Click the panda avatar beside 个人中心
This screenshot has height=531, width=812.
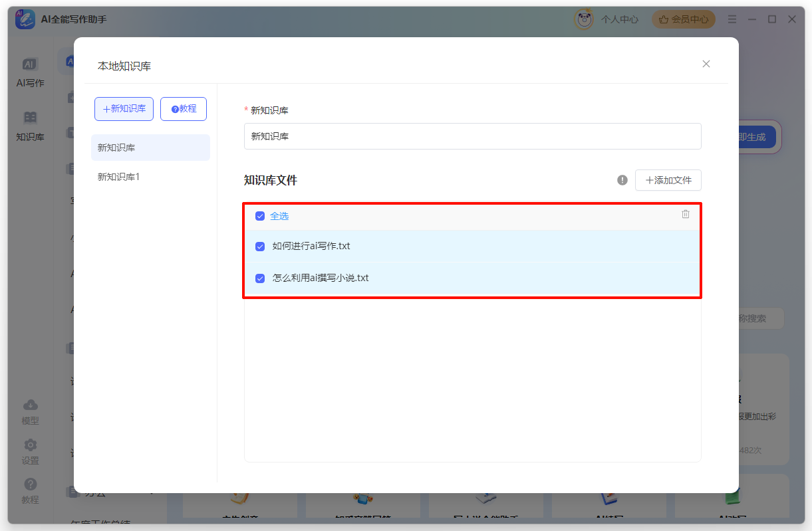(x=583, y=19)
